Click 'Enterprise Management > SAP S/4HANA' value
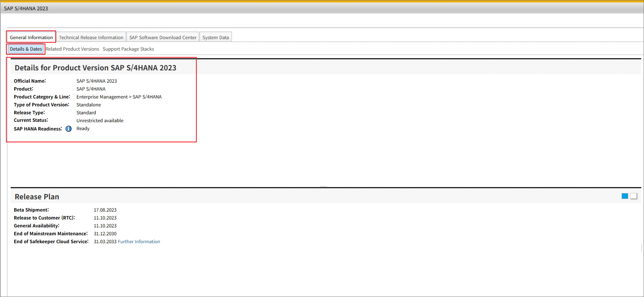Image resolution: width=644 pixels, height=297 pixels. pyautogui.click(x=119, y=97)
